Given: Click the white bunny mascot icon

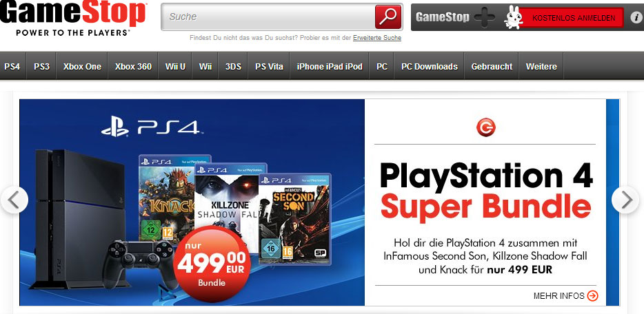Looking at the screenshot, I should [x=512, y=18].
